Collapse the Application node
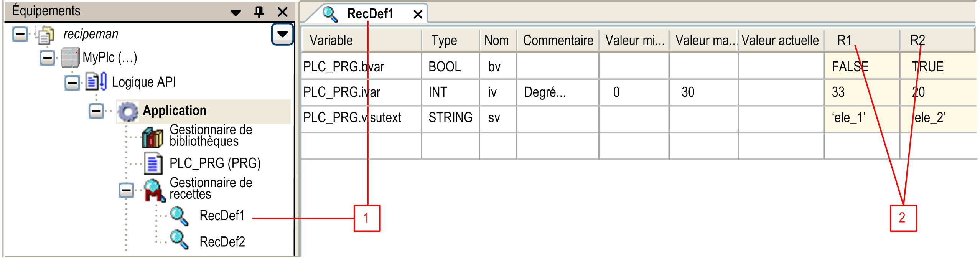The image size is (980, 259). pyautogui.click(x=96, y=111)
